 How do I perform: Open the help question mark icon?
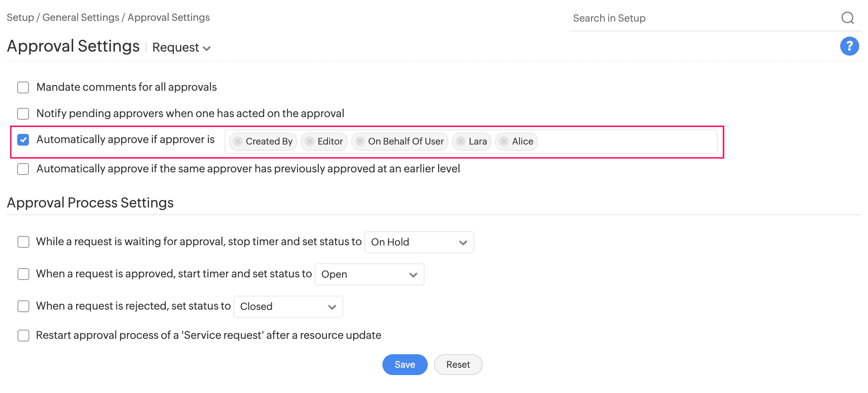[x=849, y=46]
